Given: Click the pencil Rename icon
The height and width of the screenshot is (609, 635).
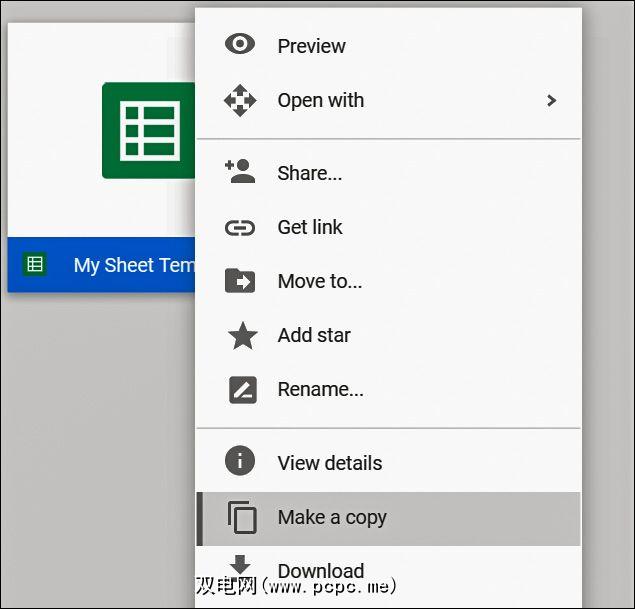Looking at the screenshot, I should (x=242, y=389).
